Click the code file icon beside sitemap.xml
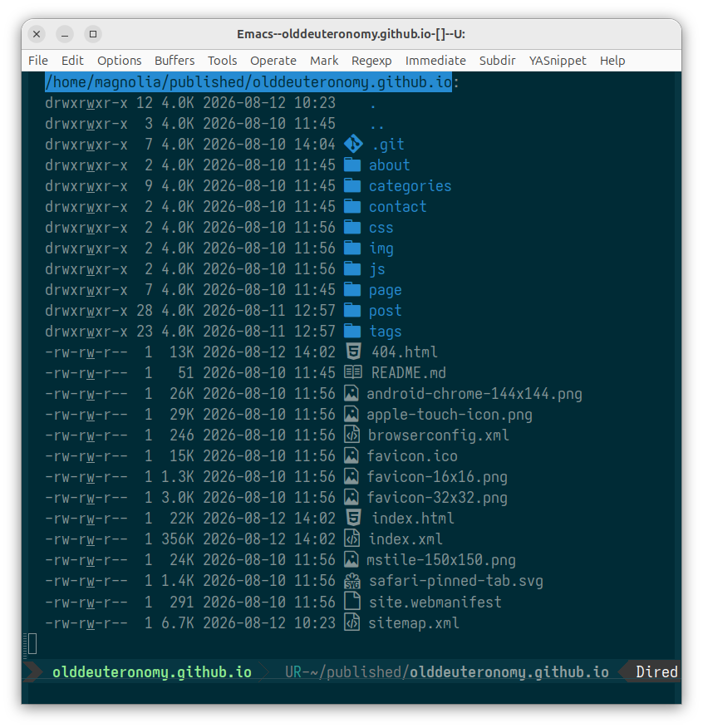Screen dimensions: 703x728 [352, 622]
